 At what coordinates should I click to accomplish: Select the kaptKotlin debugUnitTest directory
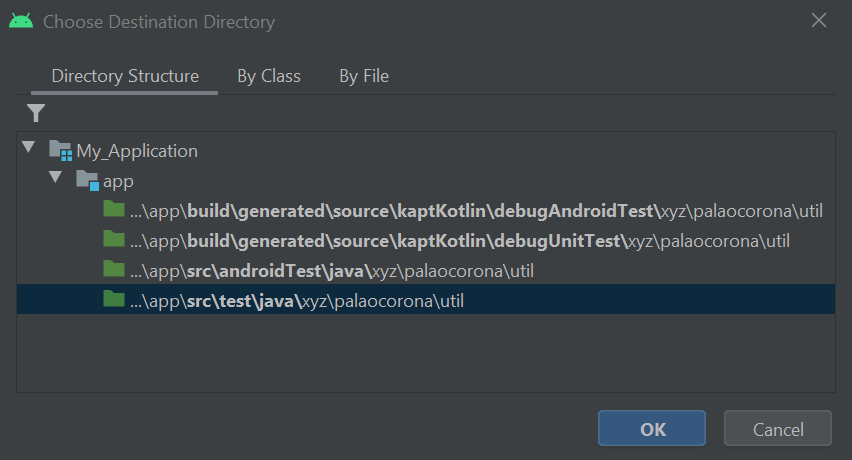[x=460, y=241]
